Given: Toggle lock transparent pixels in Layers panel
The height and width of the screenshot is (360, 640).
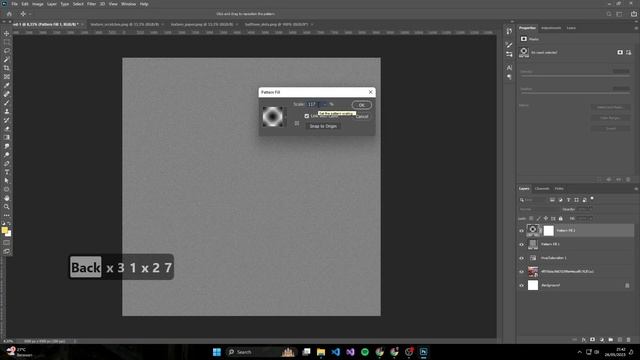Looking at the screenshot, I should 531,219.
